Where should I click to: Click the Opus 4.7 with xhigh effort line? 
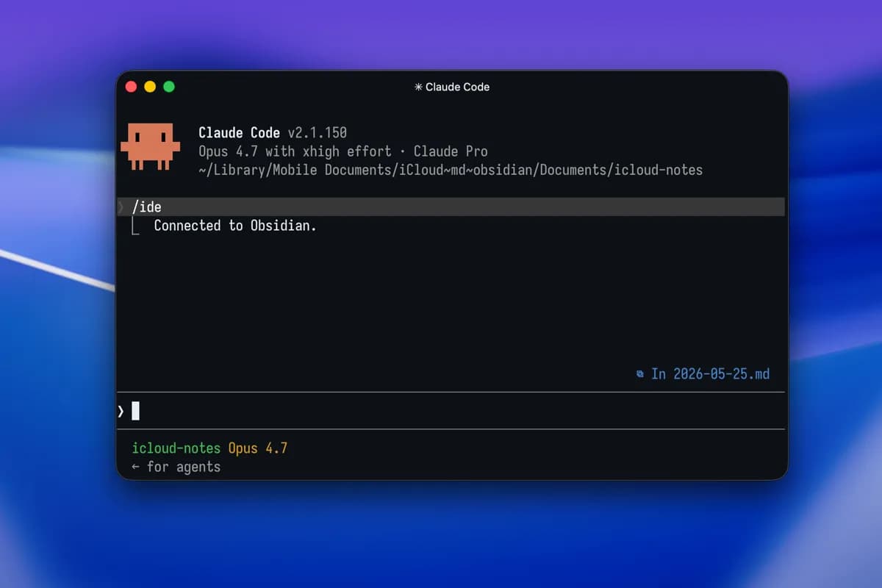pos(295,151)
